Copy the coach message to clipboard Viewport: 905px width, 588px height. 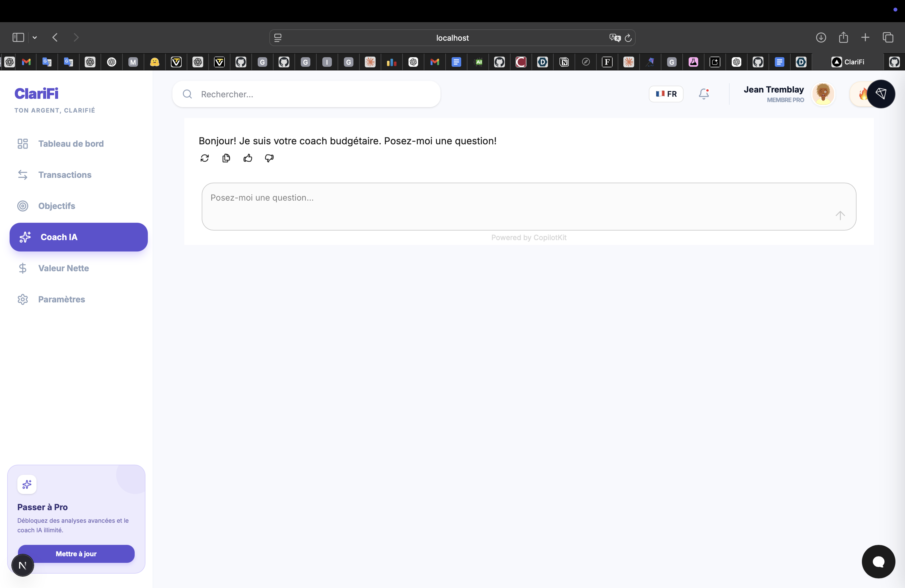[226, 158]
